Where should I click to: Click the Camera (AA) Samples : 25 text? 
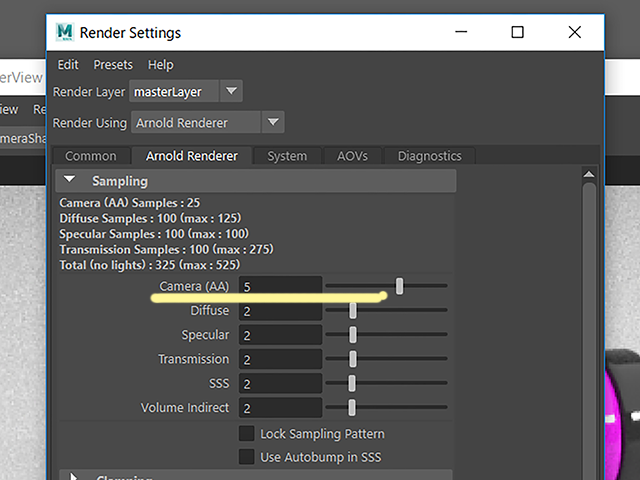130,202
